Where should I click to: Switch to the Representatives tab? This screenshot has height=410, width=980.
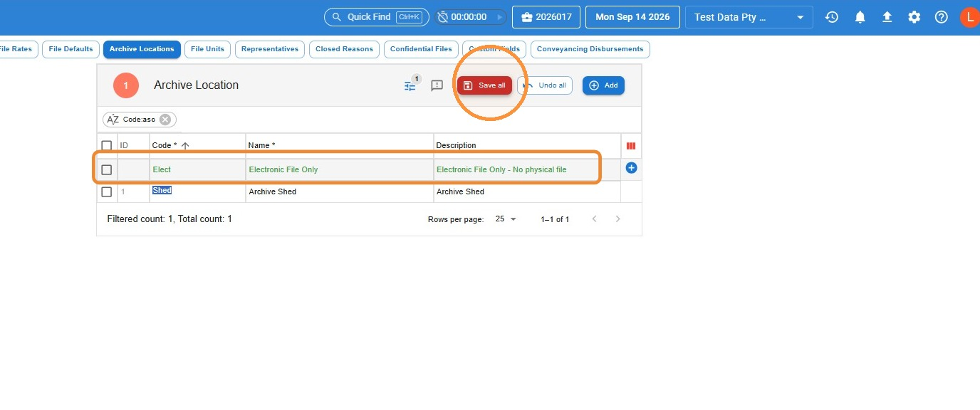coord(270,49)
